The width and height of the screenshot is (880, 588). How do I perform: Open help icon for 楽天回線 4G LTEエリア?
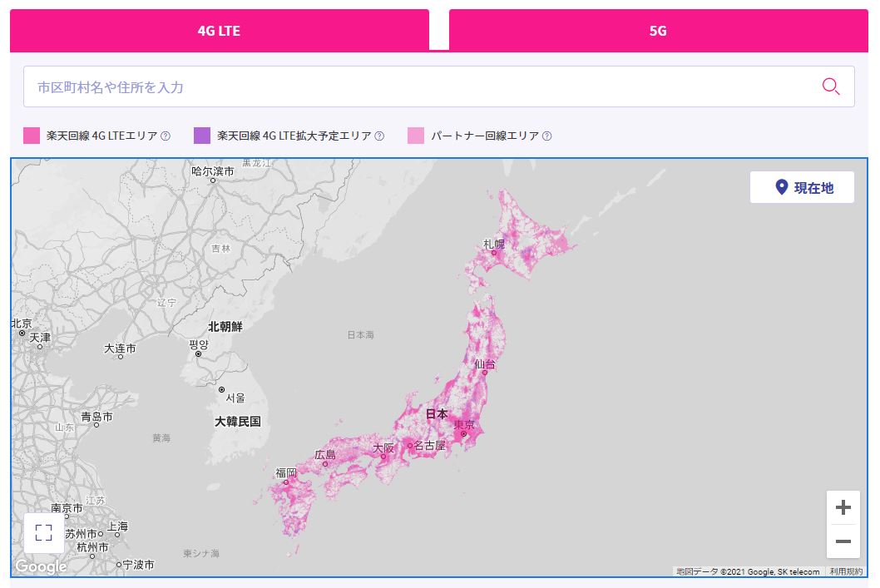point(166,136)
